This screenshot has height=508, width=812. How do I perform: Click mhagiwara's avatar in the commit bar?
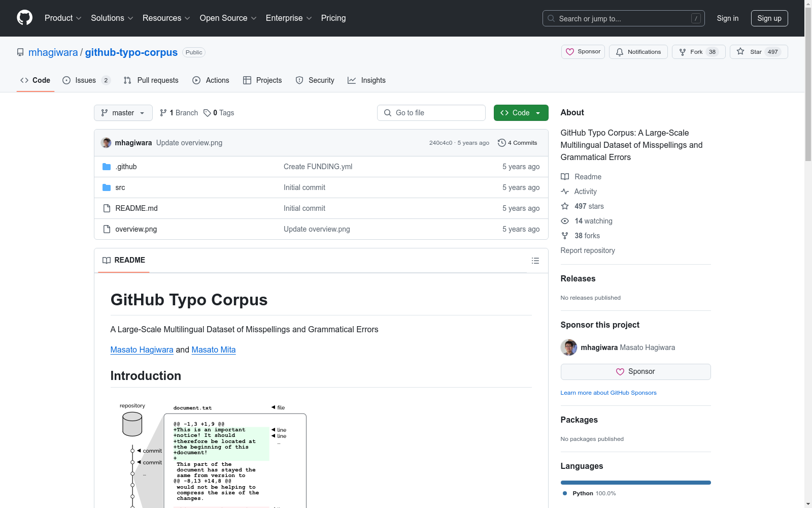[106, 143]
